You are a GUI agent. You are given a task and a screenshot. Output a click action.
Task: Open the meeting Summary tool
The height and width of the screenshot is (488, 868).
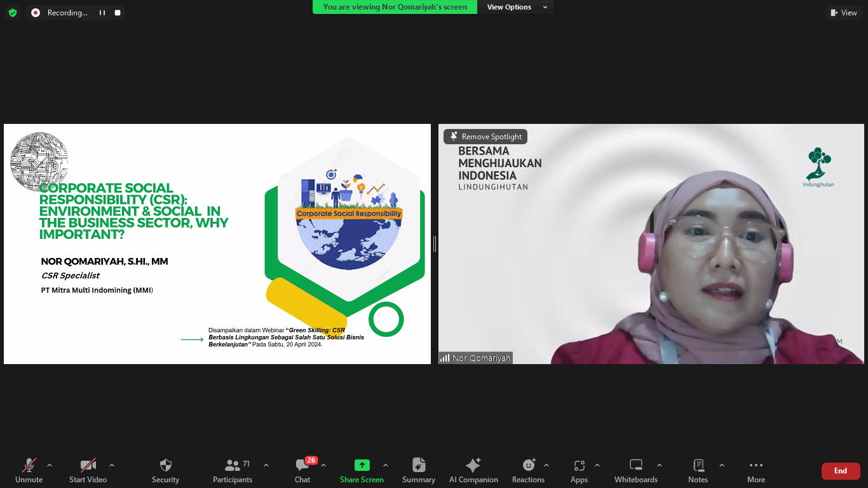click(418, 471)
